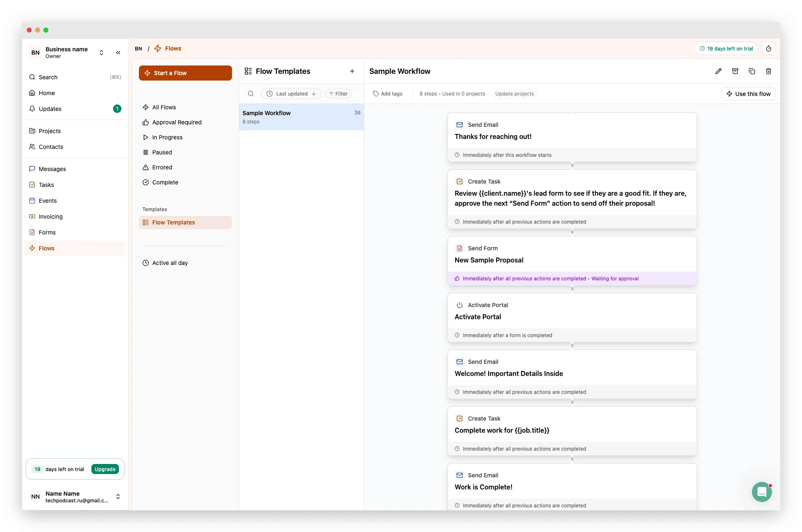Open Projects section
This screenshot has width=802, height=532.
[75, 131]
